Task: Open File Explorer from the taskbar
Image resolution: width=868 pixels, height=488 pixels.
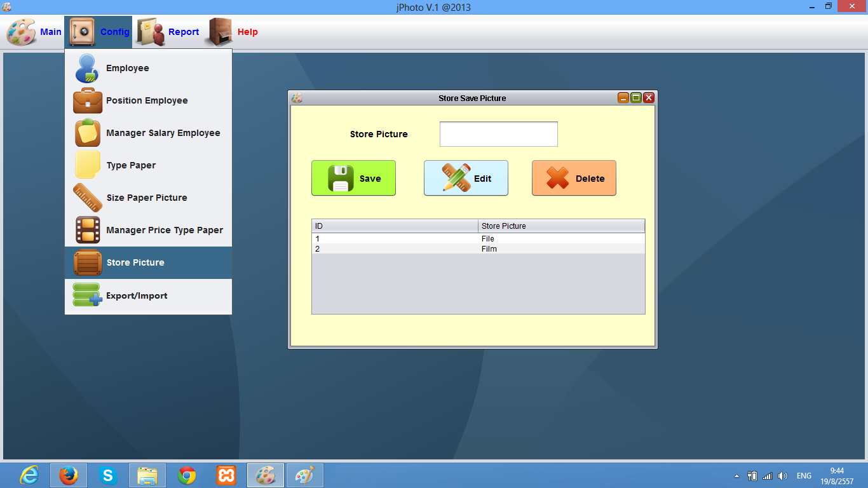Action: [x=147, y=475]
